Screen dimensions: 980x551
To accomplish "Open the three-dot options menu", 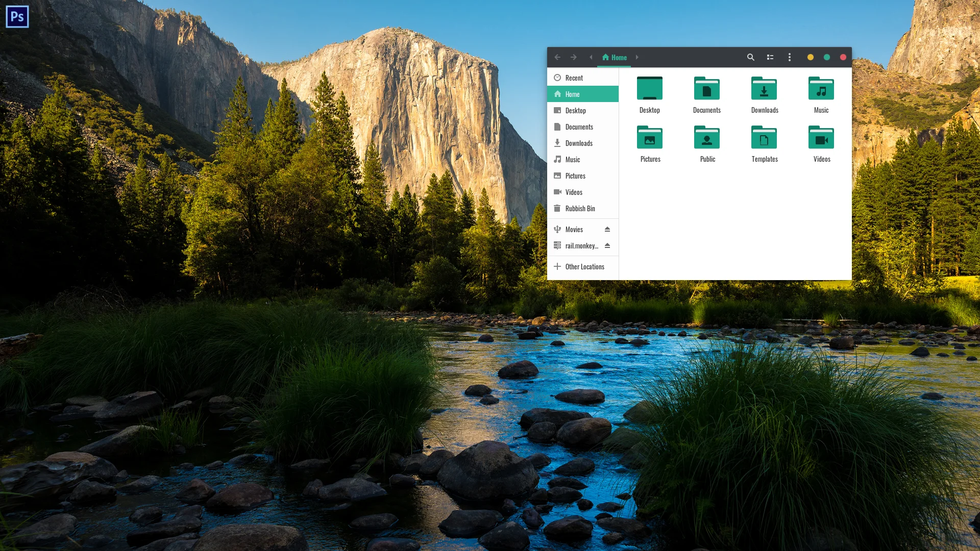I will point(790,57).
